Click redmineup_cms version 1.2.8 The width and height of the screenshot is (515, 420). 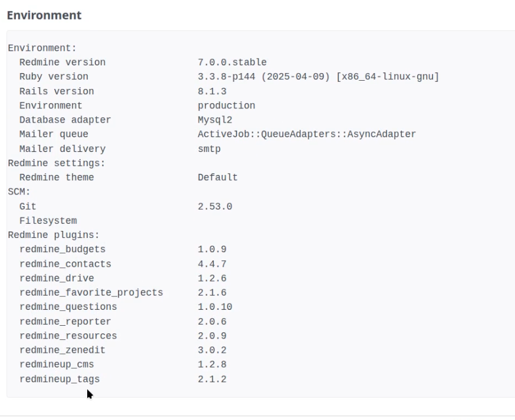point(212,365)
